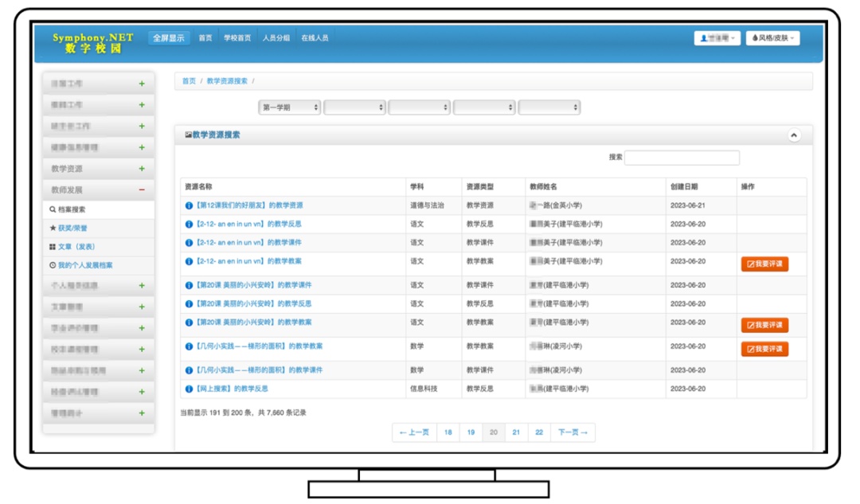
Task: Open 我的个人发展档案 clock item
Action: click(x=53, y=265)
